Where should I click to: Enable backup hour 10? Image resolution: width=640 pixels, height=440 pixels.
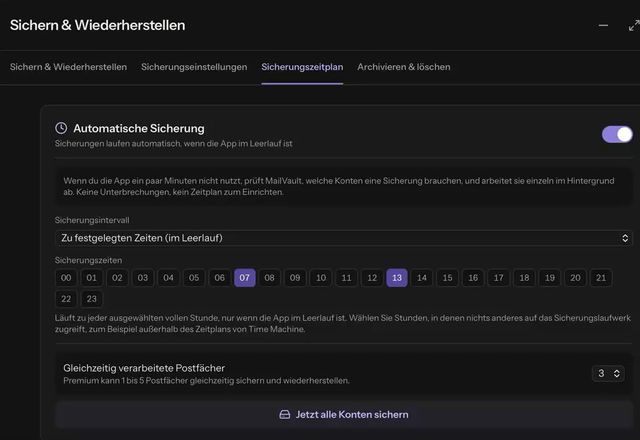(x=321, y=278)
